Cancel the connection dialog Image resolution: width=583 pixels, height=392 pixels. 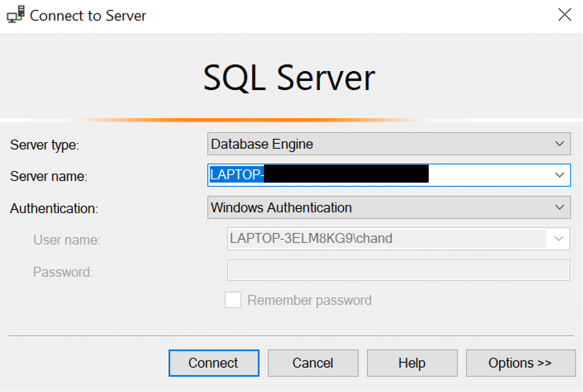click(x=313, y=363)
